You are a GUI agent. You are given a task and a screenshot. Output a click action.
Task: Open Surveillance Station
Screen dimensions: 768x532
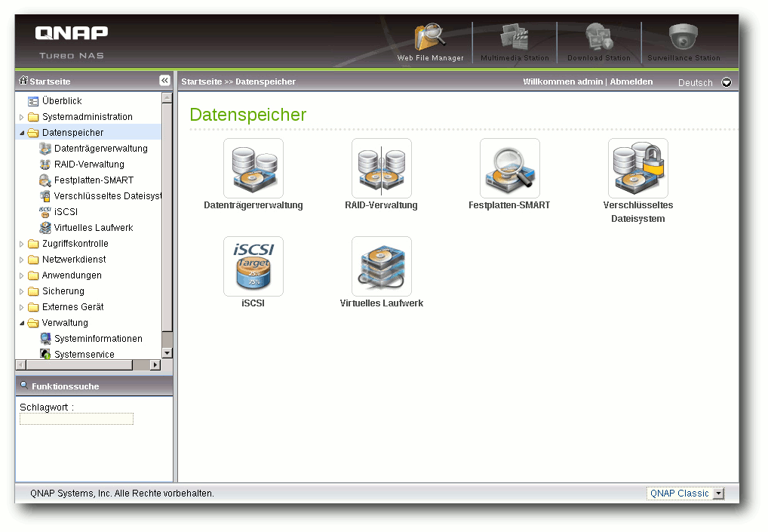tap(684, 42)
